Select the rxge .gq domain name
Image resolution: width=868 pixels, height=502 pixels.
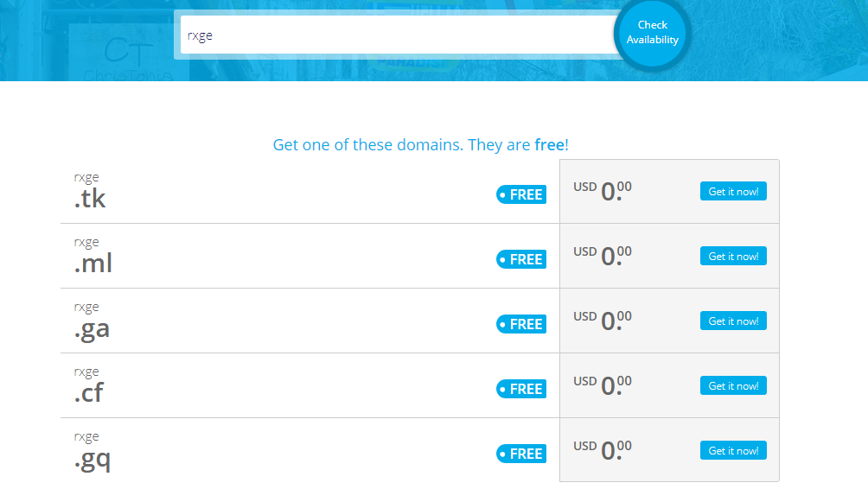93,452
